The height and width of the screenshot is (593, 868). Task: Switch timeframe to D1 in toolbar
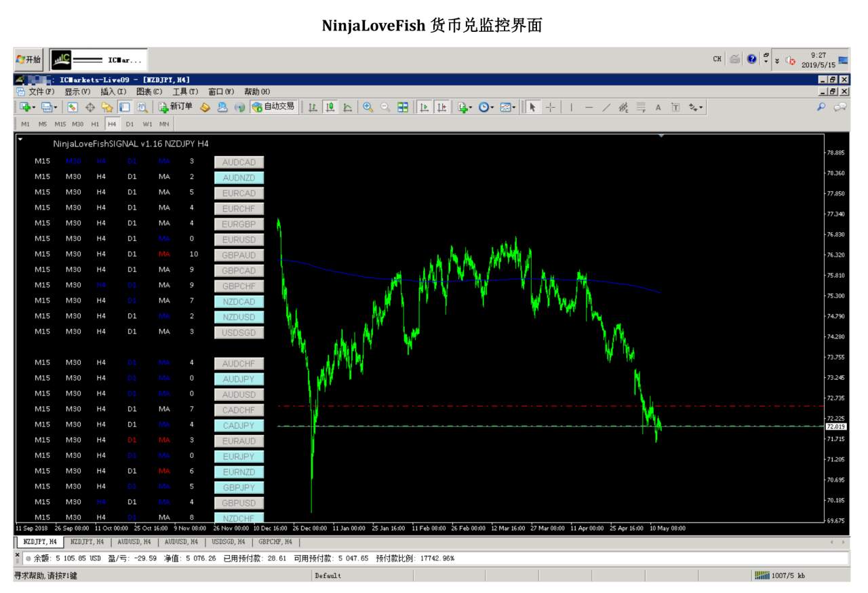pyautogui.click(x=130, y=124)
